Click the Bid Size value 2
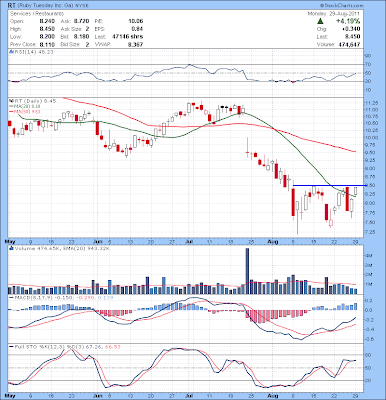Screen dimensions: 386x400 click(87, 44)
